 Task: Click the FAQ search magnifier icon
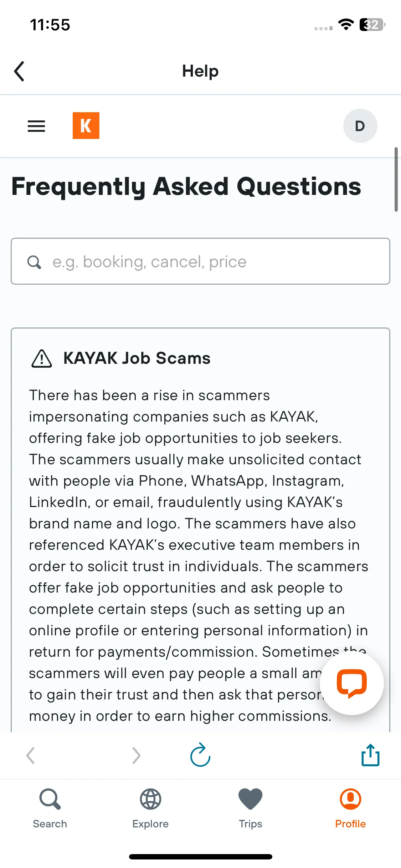pos(34,262)
